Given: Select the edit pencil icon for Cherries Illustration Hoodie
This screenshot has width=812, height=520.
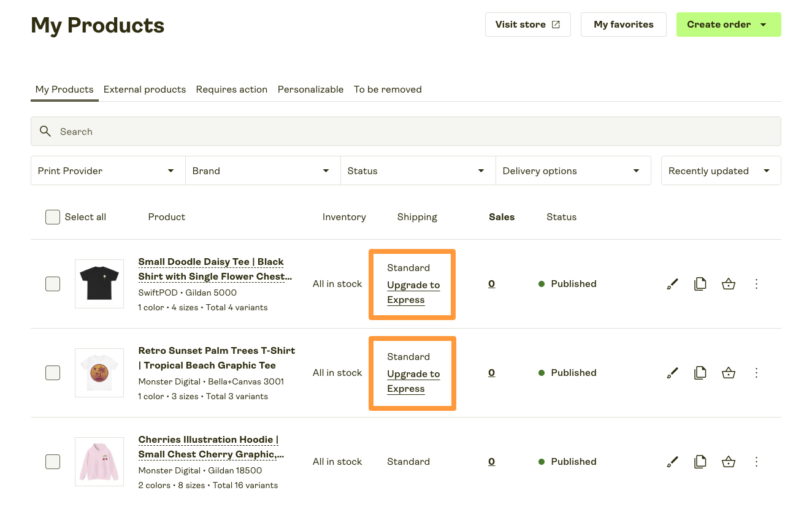Looking at the screenshot, I should click(672, 461).
